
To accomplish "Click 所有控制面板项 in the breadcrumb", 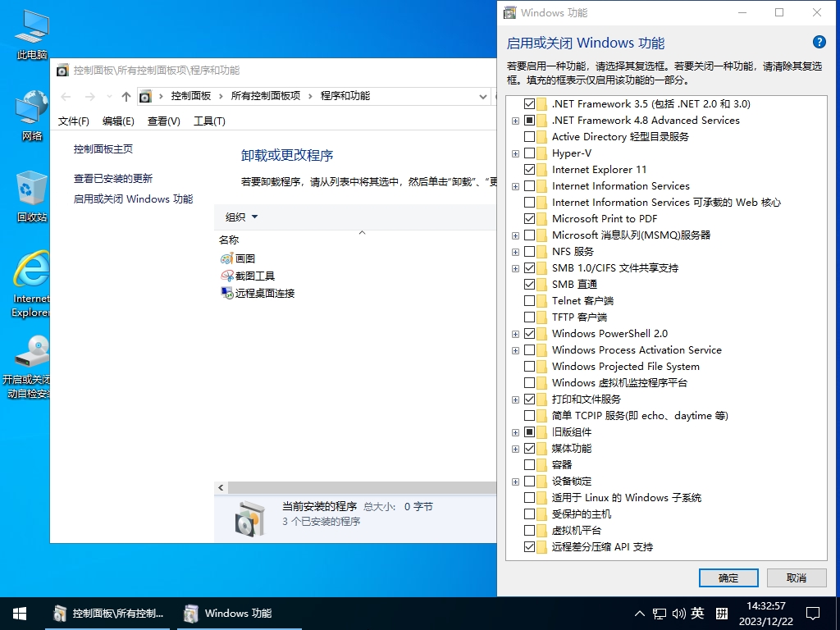I will 266,96.
